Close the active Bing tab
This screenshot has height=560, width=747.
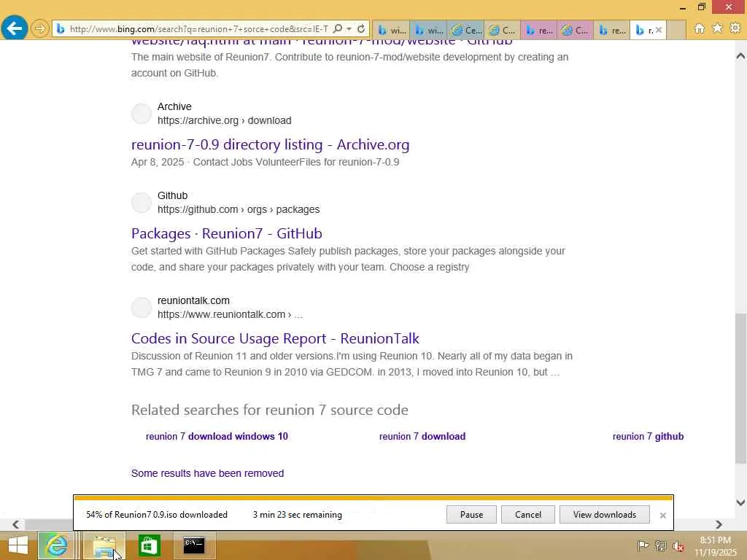[x=659, y=30]
